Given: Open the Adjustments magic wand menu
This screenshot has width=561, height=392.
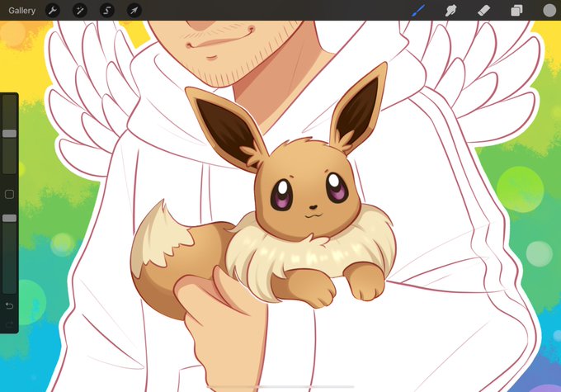Looking at the screenshot, I should coord(80,11).
